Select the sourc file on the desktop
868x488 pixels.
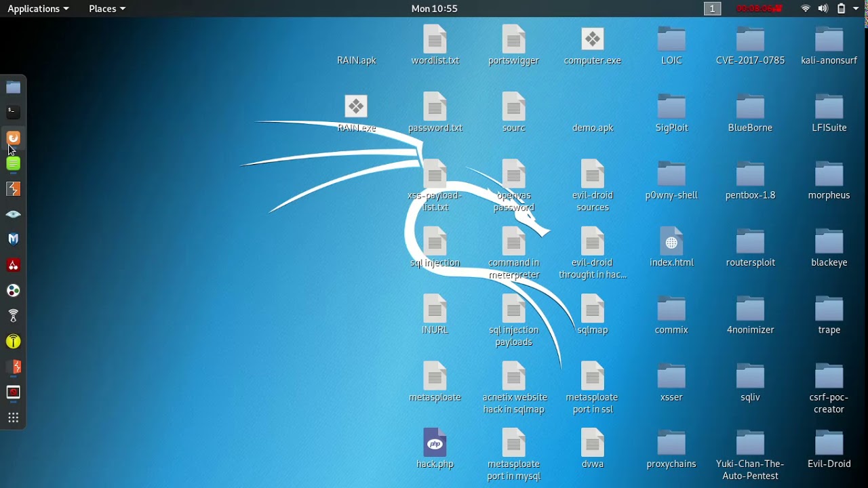point(514,113)
